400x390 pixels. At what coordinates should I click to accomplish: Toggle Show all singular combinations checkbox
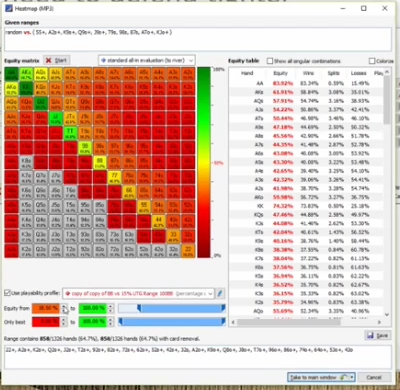(x=270, y=61)
